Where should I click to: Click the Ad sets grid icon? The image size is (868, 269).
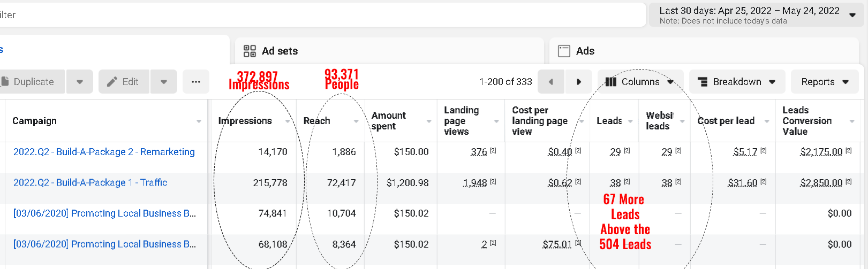click(x=250, y=51)
